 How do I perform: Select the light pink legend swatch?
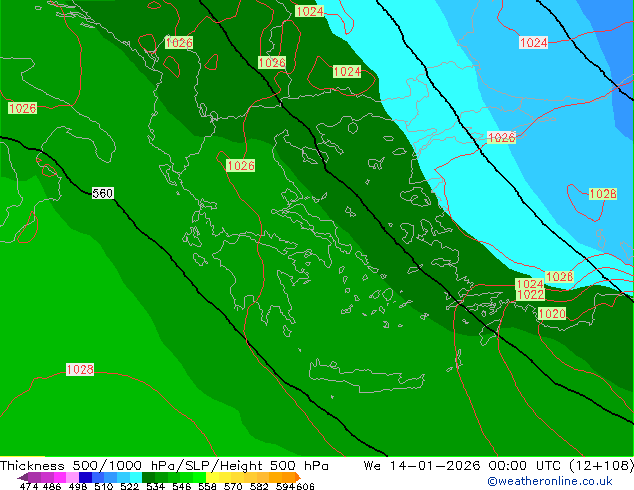click(72, 477)
